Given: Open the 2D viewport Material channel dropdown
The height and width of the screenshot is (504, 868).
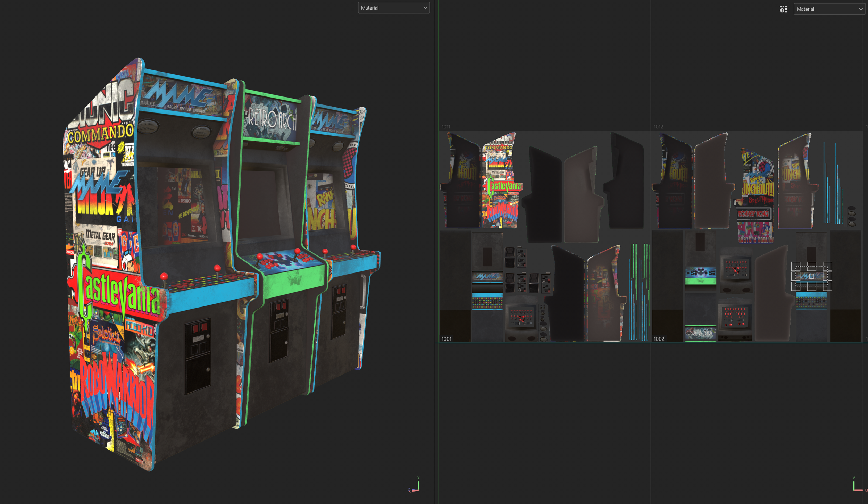Looking at the screenshot, I should click(829, 9).
